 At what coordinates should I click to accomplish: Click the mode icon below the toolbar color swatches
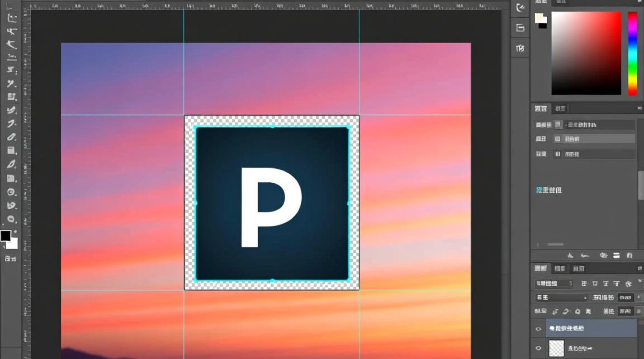[10, 258]
